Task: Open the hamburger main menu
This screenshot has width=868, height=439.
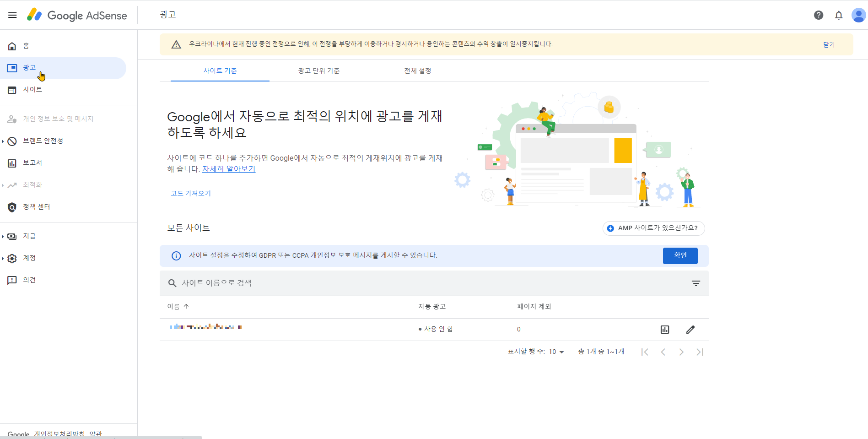Action: click(x=12, y=15)
